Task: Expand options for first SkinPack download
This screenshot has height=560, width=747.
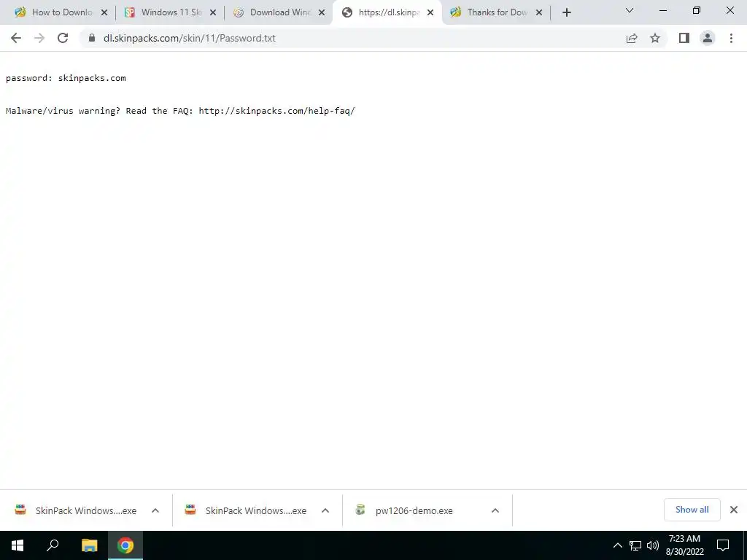Action: [x=155, y=510]
